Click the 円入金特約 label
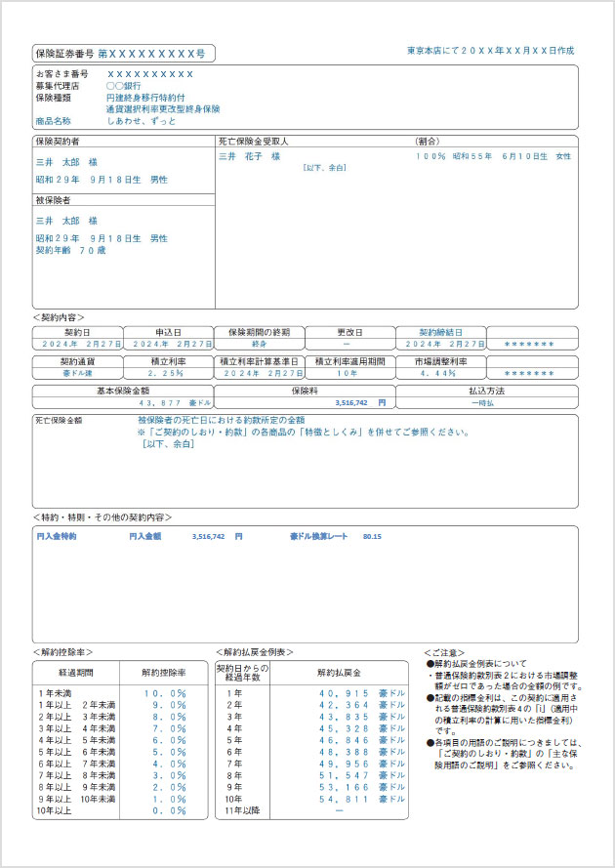This screenshot has width=615, height=868. coord(56,537)
